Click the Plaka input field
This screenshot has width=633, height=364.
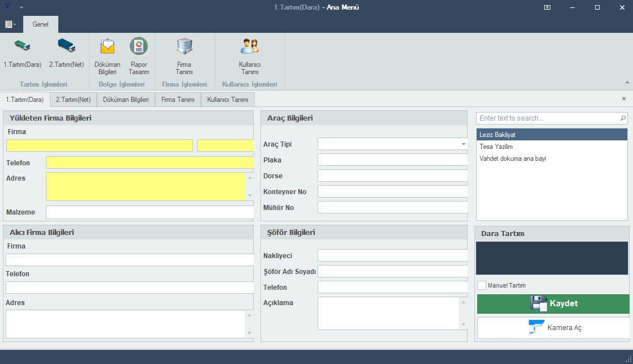pos(392,160)
